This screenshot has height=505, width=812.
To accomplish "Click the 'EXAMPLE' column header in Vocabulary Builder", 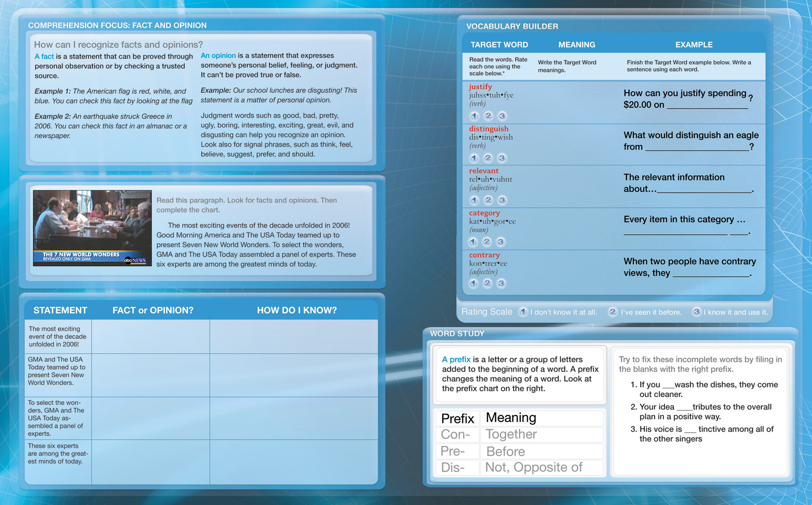I will 694,45.
